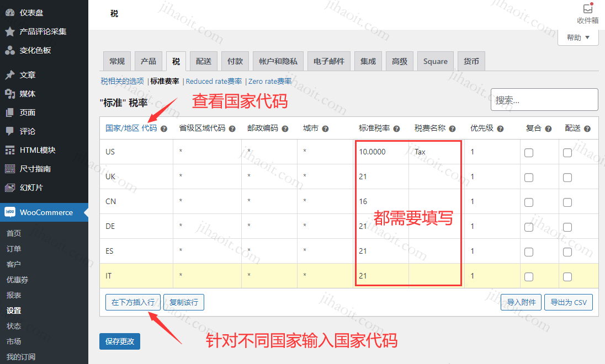Image resolution: width=605 pixels, height=364 pixels.
Task: Click the 尺寸指南 keyboard icon
Action: [10, 169]
